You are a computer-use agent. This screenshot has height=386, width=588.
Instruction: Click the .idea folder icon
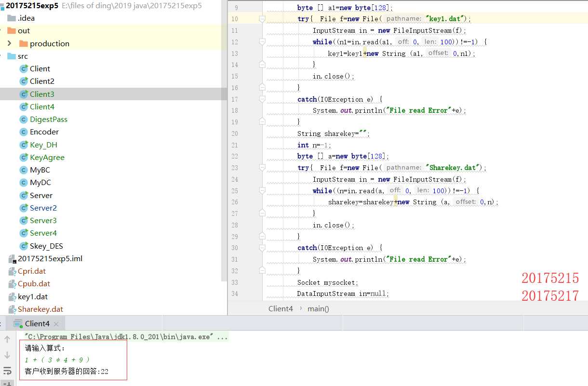[12, 18]
